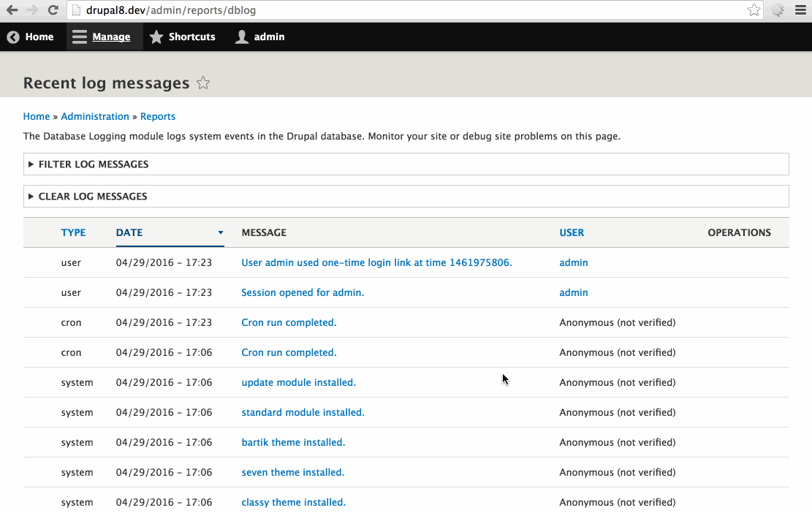The image size is (812, 513).
Task: Sort the log table by User
Action: pyautogui.click(x=572, y=233)
